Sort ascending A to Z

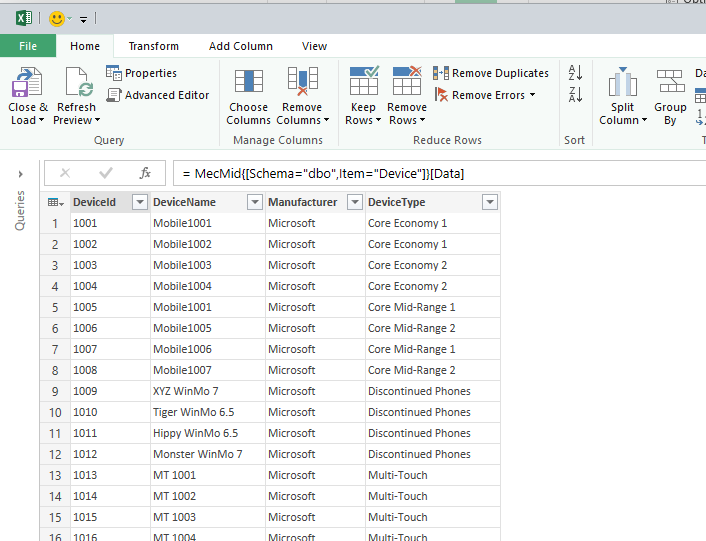coord(575,72)
